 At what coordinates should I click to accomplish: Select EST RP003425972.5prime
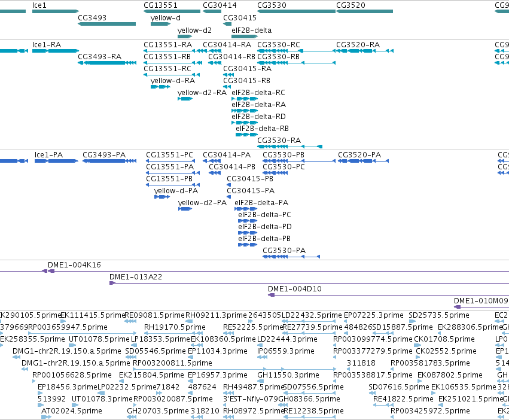(430, 411)
